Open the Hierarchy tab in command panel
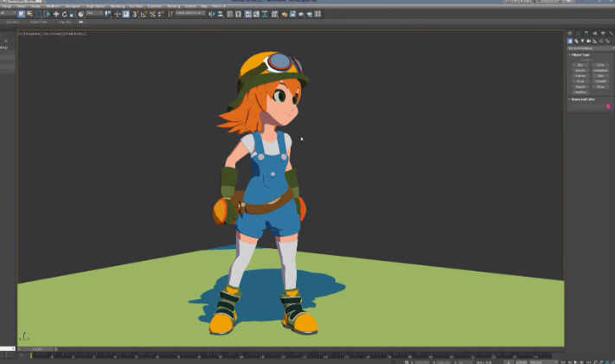 pos(584,33)
